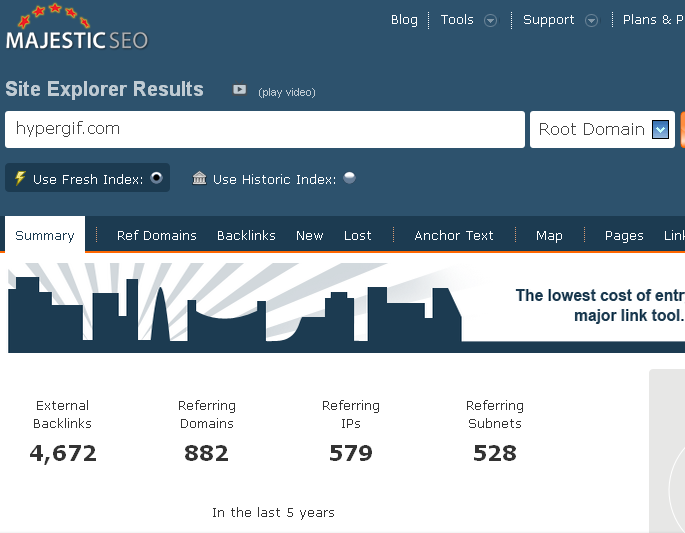Switch to the New tab
The height and width of the screenshot is (533, 685).
309,235
